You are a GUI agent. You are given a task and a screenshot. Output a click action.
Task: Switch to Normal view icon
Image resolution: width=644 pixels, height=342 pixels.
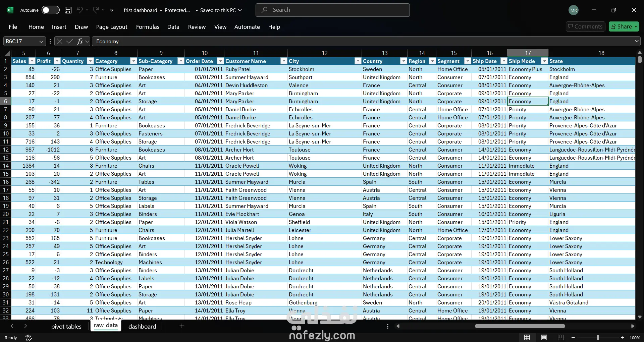tap(527, 338)
